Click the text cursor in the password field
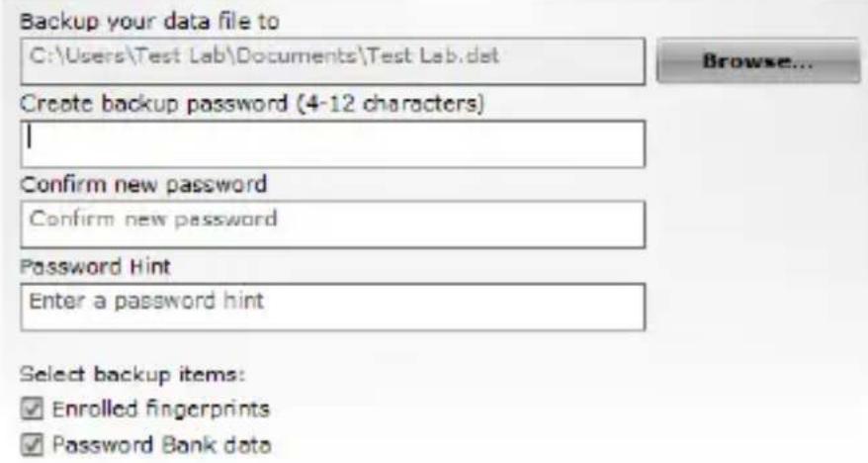Image resolution: width=868 pixels, height=463 pixels. (x=32, y=138)
